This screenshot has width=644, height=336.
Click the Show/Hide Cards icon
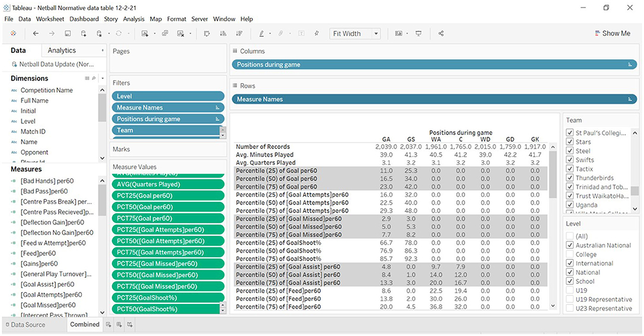(399, 34)
